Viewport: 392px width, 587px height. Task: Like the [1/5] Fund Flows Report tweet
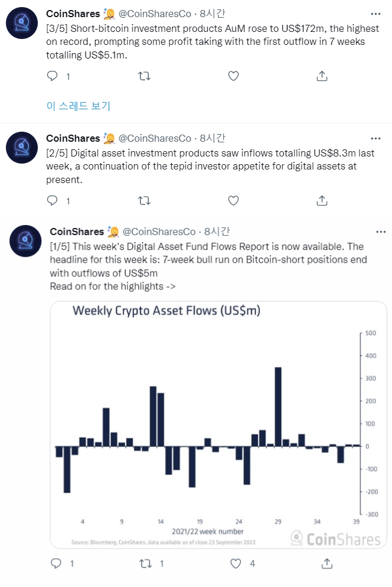pos(236,563)
